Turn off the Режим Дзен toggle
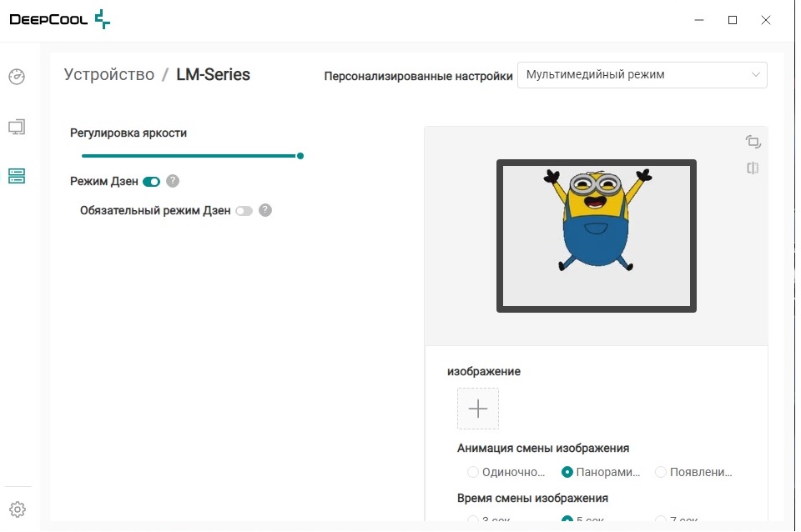The width and height of the screenshot is (801, 532). (152, 182)
